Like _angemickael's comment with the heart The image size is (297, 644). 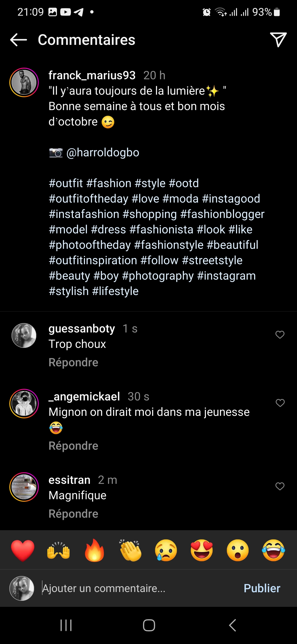click(280, 403)
